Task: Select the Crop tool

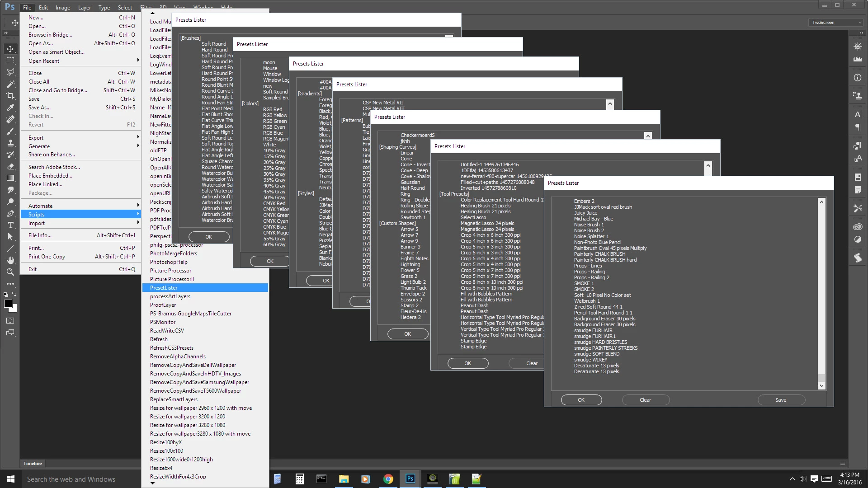Action: [x=10, y=95]
